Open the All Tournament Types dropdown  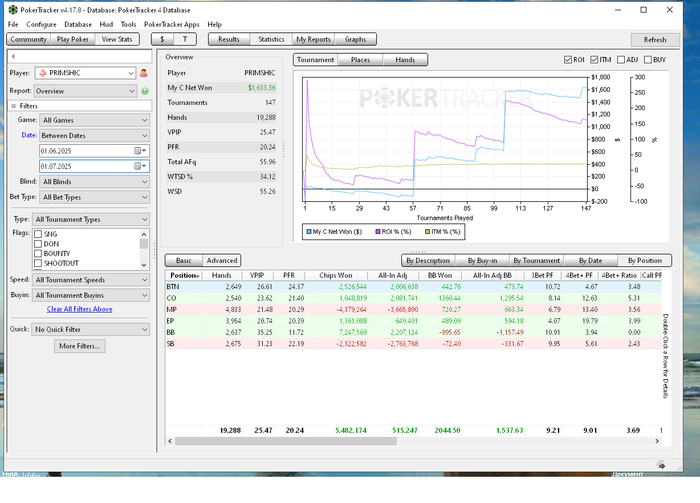click(x=91, y=219)
